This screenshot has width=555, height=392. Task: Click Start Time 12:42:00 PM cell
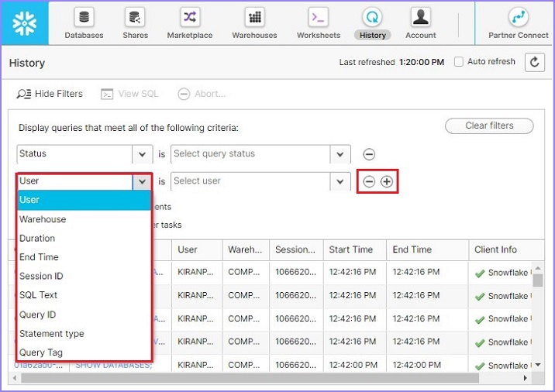(x=353, y=365)
